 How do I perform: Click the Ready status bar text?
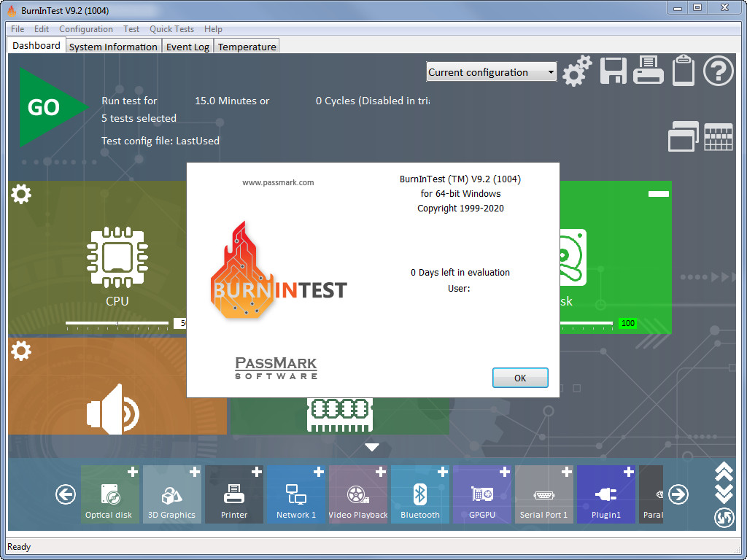19,547
